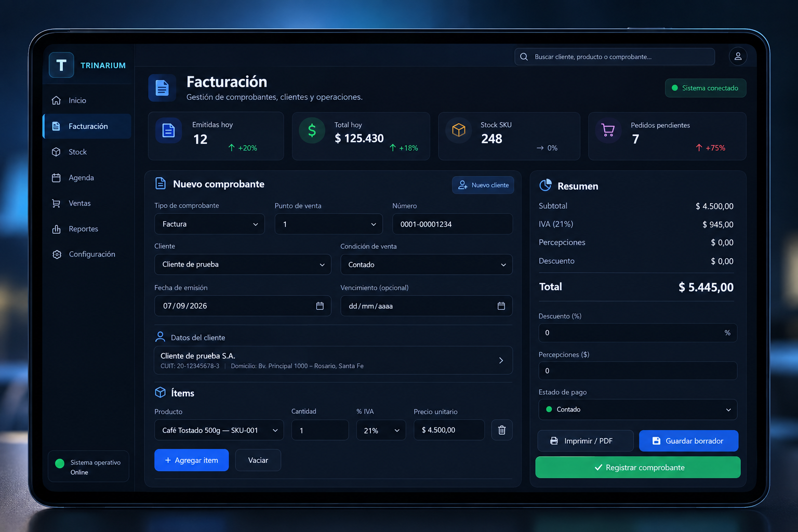Click the Nuevo cliente button
The image size is (798, 532).
pos(483,185)
